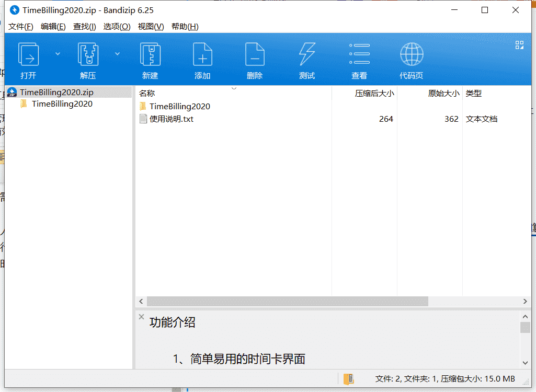Click the folder icon in file list
This screenshot has height=392, width=536.
pos(143,106)
